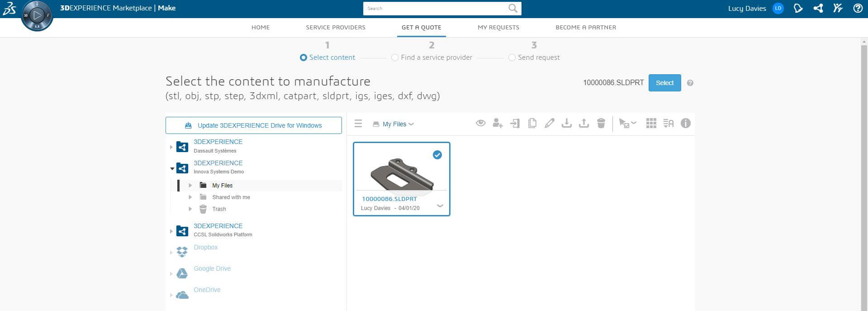868x311 pixels.
Task: Select the 3DEXPERIENCE Innova Systems Demo drive
Action: coord(218,167)
